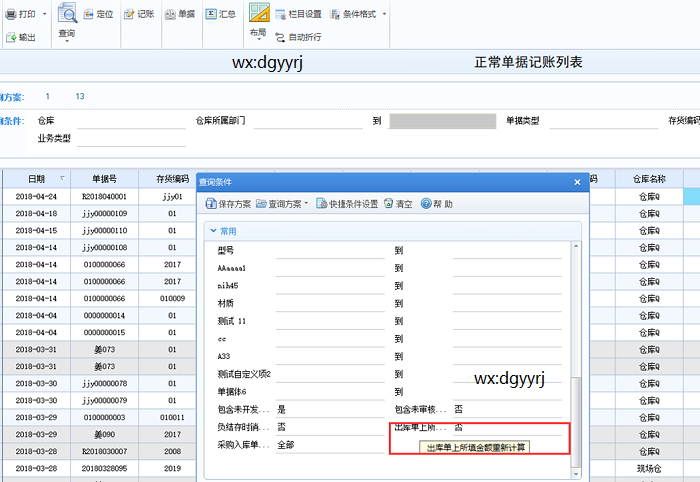Click the 材质 from field
The height and width of the screenshot is (482, 700).
click(330, 303)
